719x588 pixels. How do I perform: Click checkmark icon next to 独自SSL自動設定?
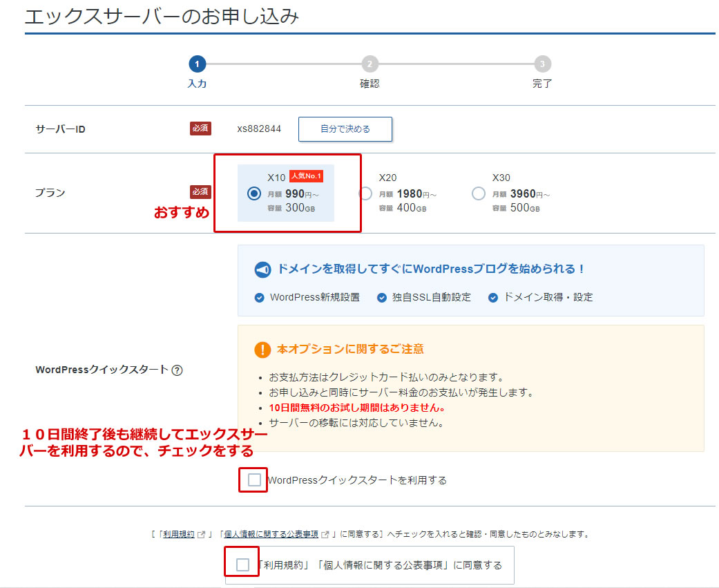click(381, 298)
